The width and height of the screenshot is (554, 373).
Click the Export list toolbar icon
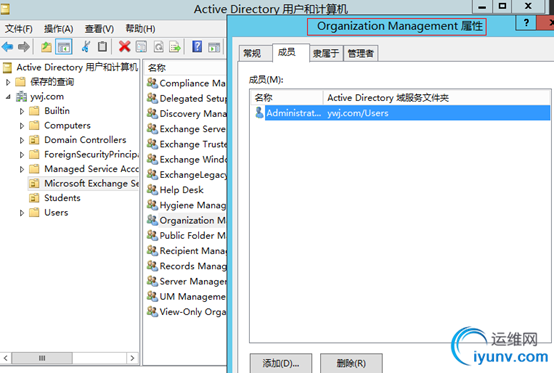pos(175,47)
